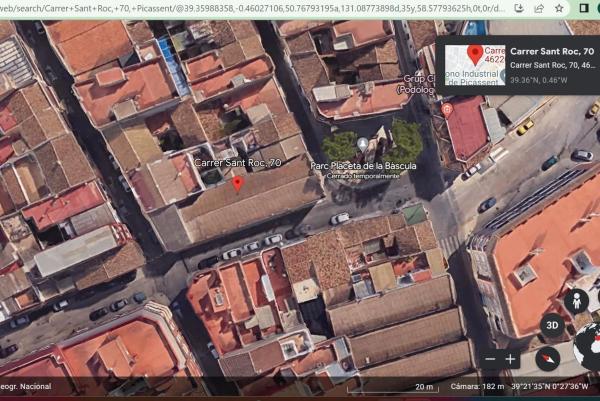Click the Parc Placeta de la Bascula marker
Viewport: 600px width, 401px height.
click(x=363, y=144)
